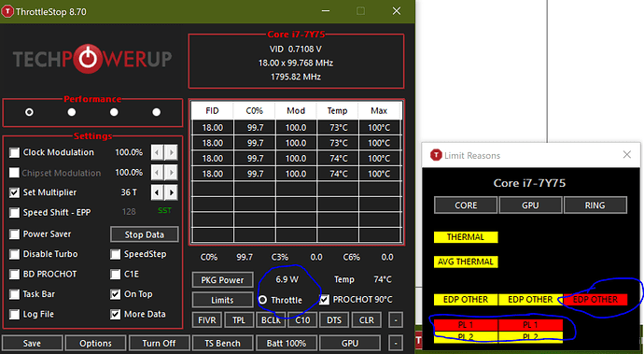Launch the TS Bench benchmark
The height and width of the screenshot is (354, 644).
click(223, 343)
